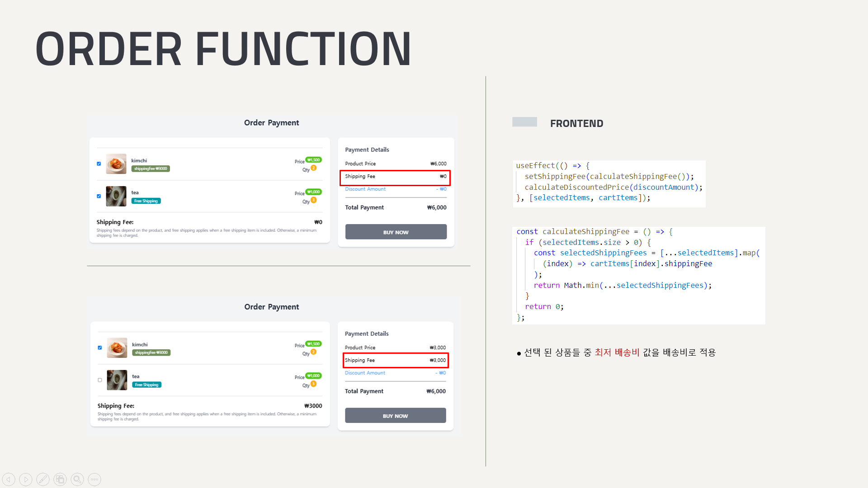Image resolution: width=868 pixels, height=488 pixels.
Task: Advance to the next slide
Action: point(26,479)
